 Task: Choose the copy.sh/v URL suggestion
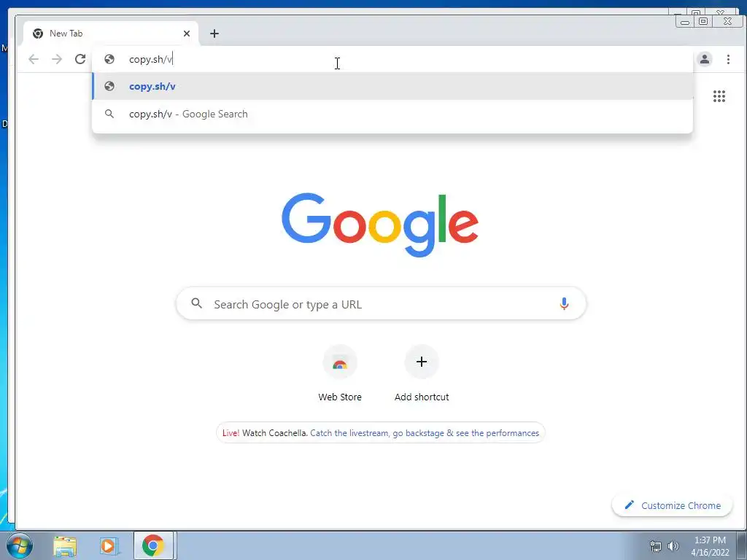coord(392,86)
